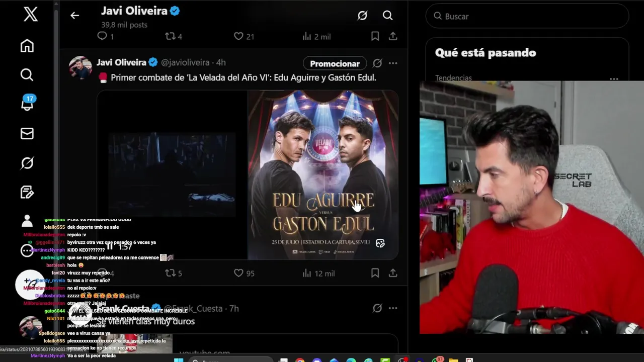The height and width of the screenshot is (362, 644).
Task: Open @javioliveira handle link
Action: pos(185,63)
